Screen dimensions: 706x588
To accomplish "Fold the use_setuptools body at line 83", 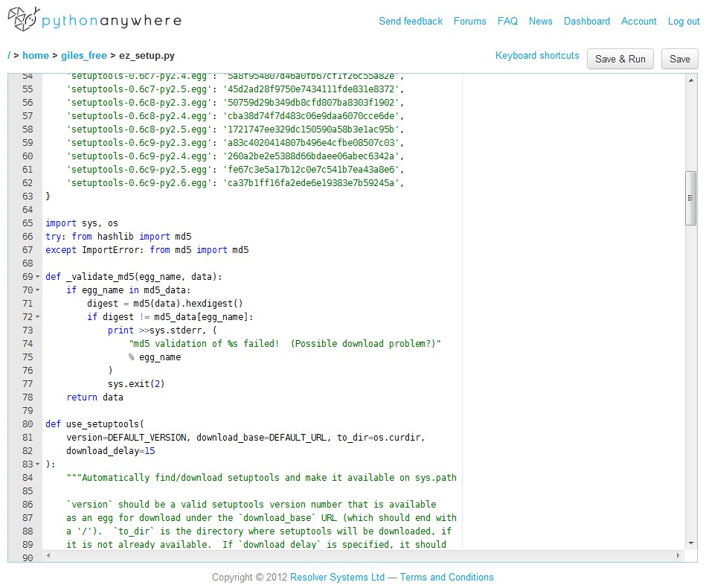I will tap(37, 464).
